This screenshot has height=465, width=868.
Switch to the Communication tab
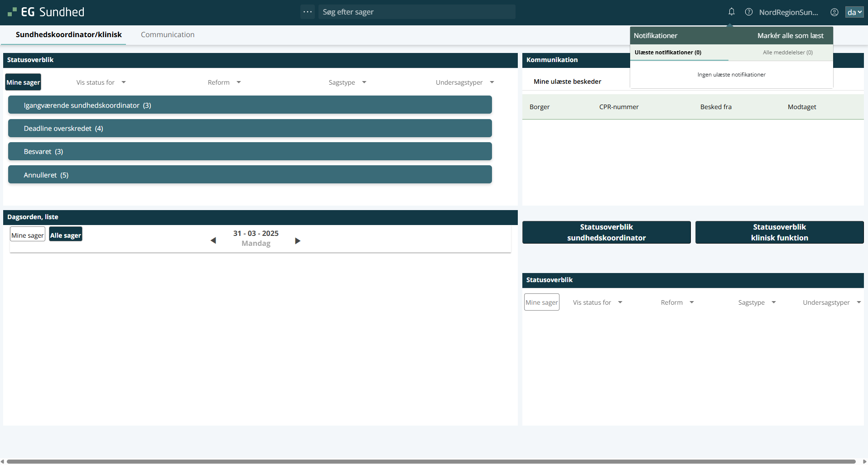tap(168, 35)
